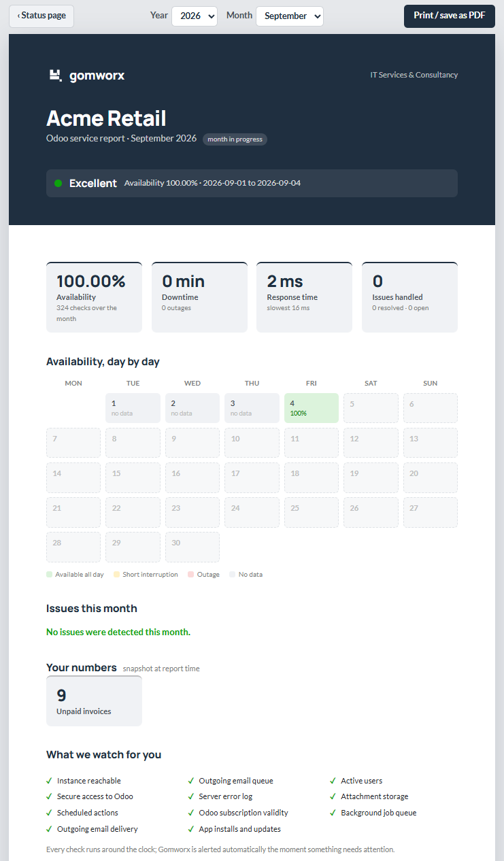
Task: Click the 'slowest 16 ms' text
Action: point(288,308)
